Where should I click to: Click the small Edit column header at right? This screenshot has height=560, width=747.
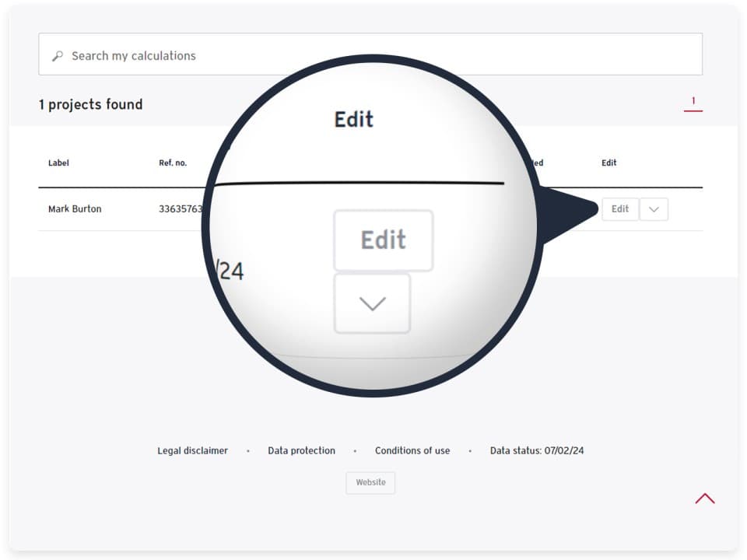608,163
